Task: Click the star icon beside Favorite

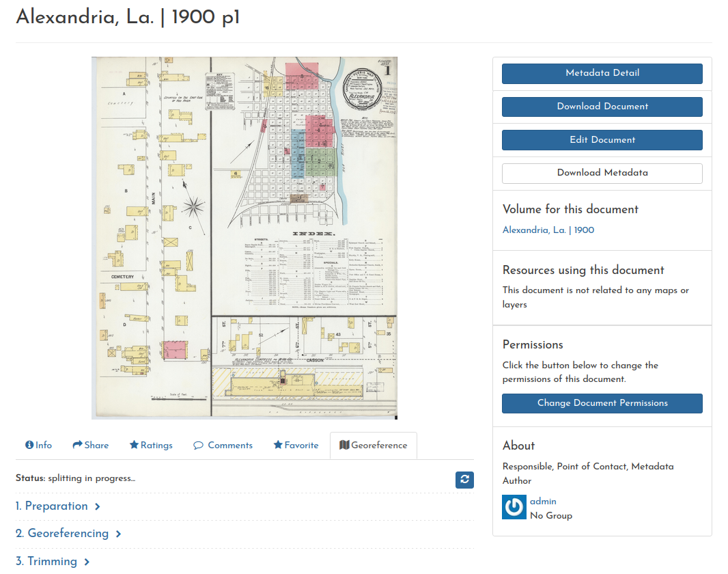Action: click(277, 445)
